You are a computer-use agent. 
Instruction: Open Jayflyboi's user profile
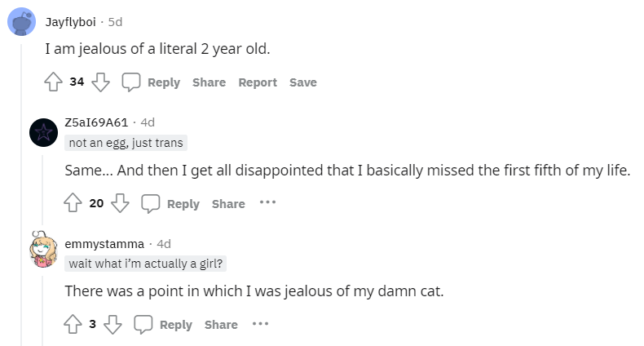point(70,22)
